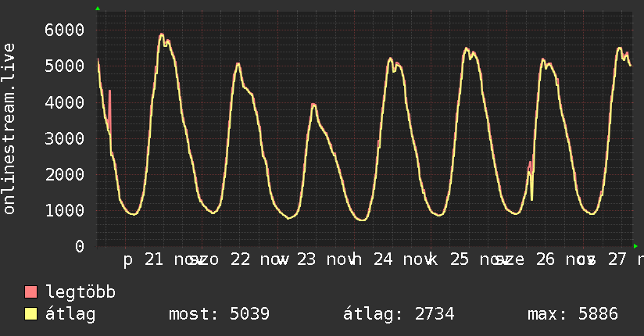The height and width of the screenshot is (336, 644).
Task: Select the 'most: 5039' value
Action: (219, 314)
